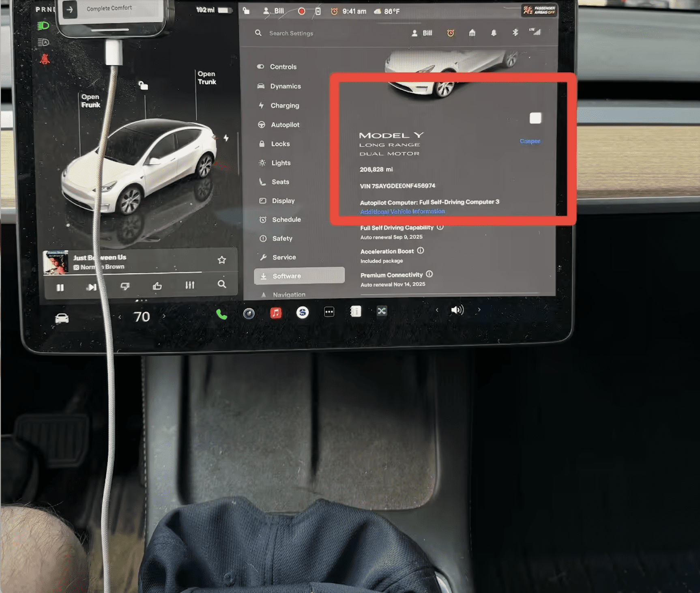Open the HomeLink garage icon
The image size is (700, 593).
pos(472,33)
